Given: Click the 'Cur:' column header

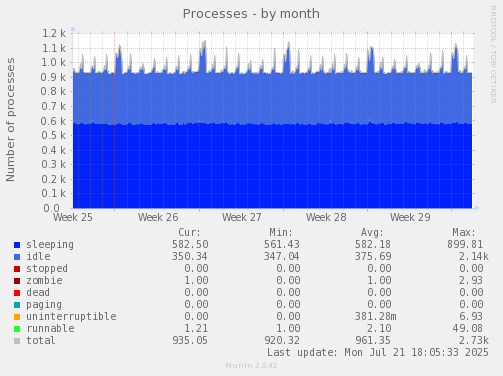Looking at the screenshot, I should coord(189,232).
